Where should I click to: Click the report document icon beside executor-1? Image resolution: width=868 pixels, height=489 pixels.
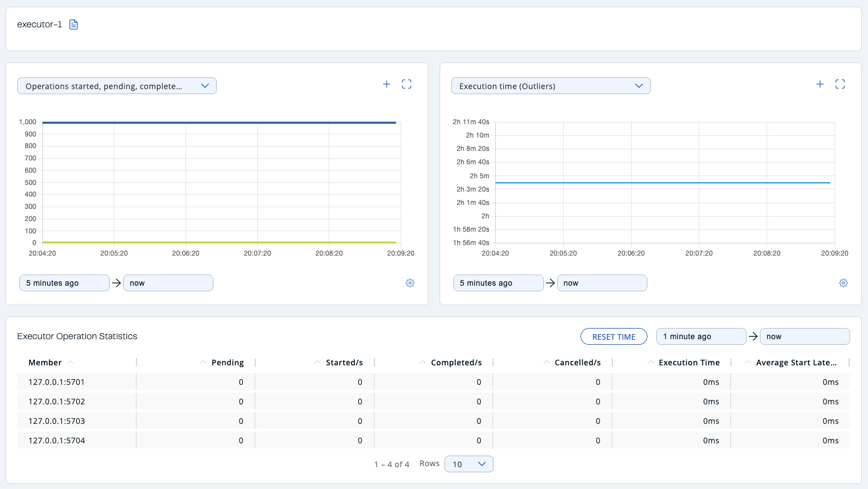73,24
